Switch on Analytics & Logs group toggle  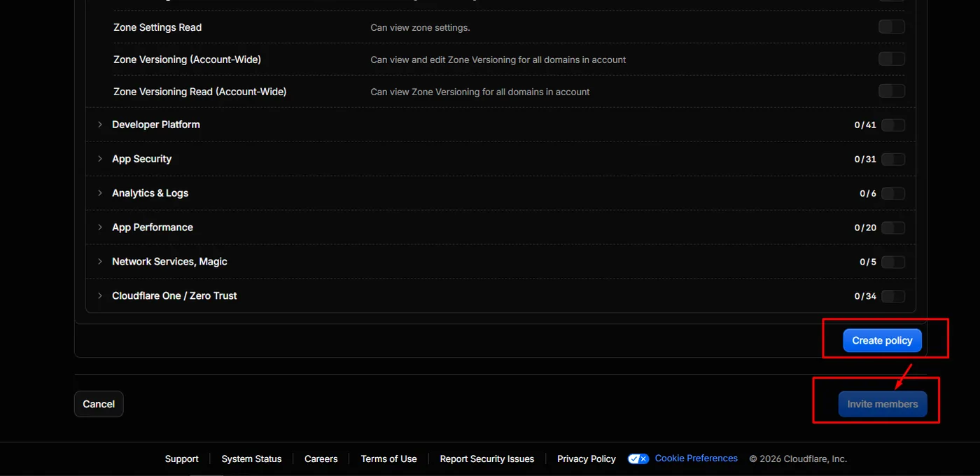click(x=893, y=194)
